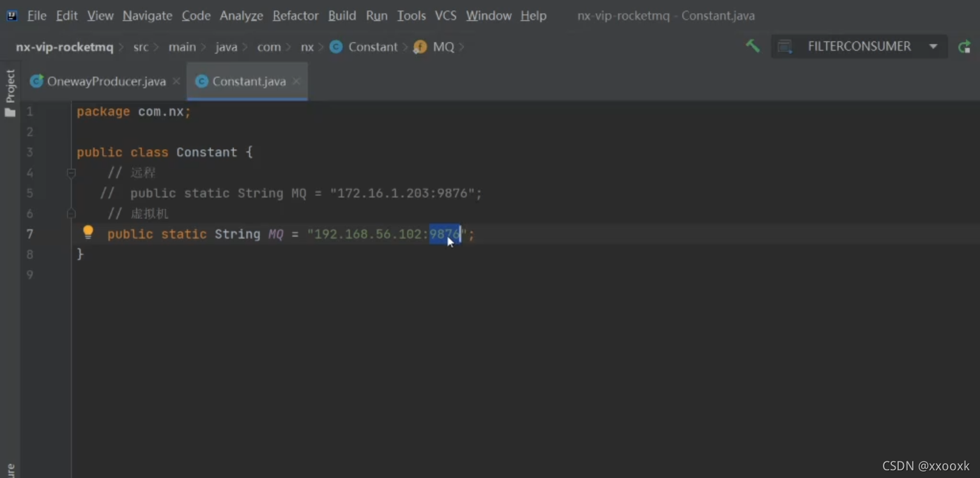
Task: Open the Code menu
Action: tap(196, 15)
